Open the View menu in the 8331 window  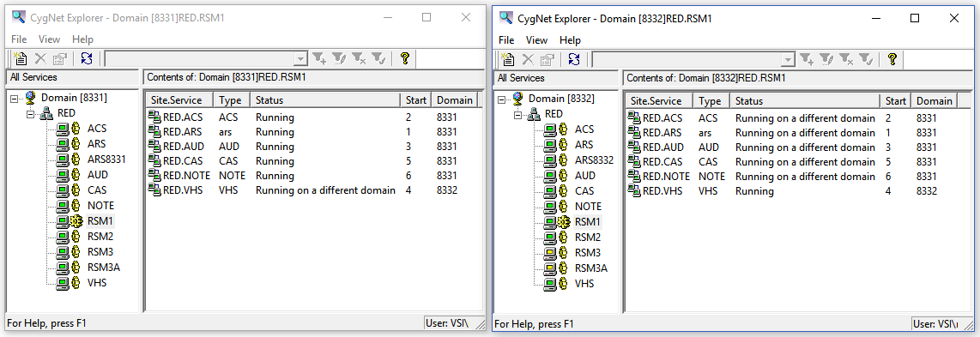[50, 39]
